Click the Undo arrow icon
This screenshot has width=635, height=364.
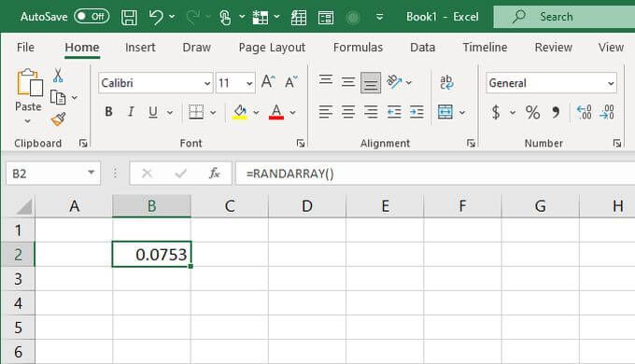(156, 17)
